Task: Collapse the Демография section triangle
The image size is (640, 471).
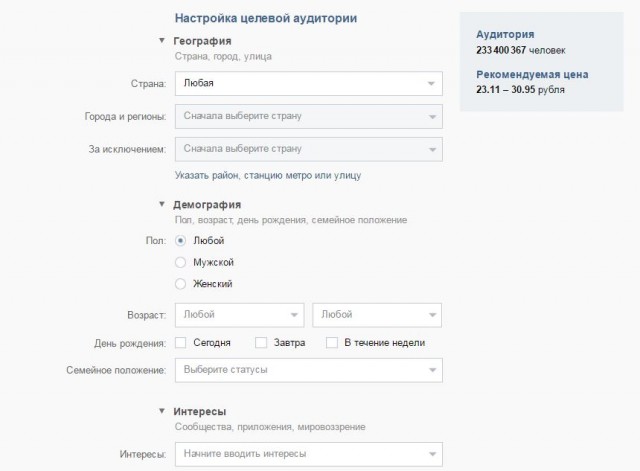Action: (162, 204)
